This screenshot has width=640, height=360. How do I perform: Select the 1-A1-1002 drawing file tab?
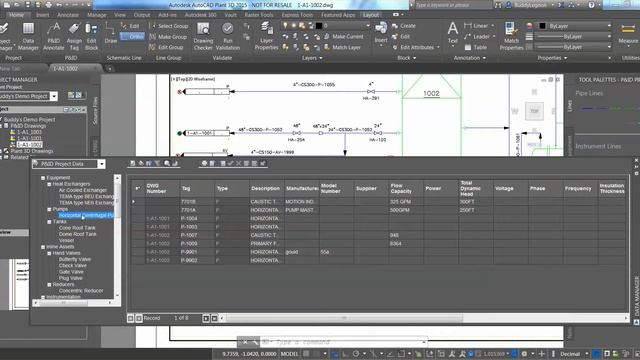pos(66,68)
